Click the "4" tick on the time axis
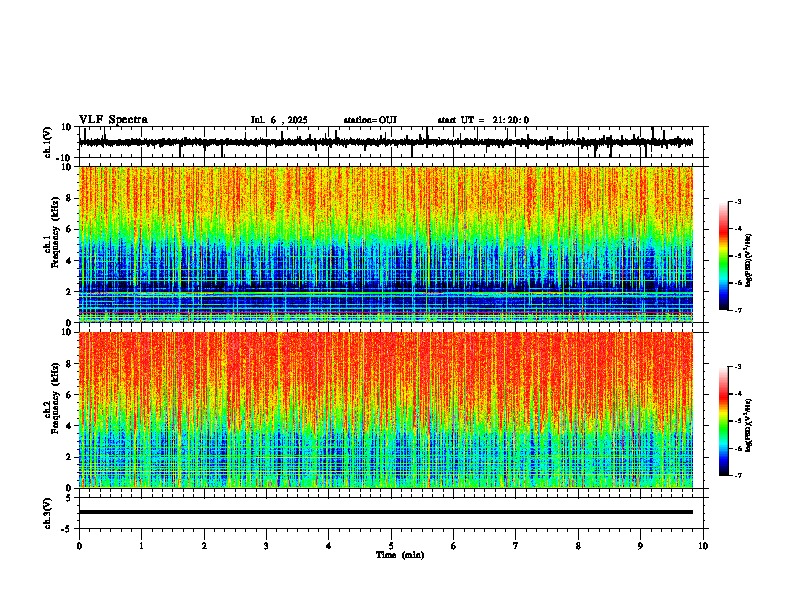 tap(329, 546)
